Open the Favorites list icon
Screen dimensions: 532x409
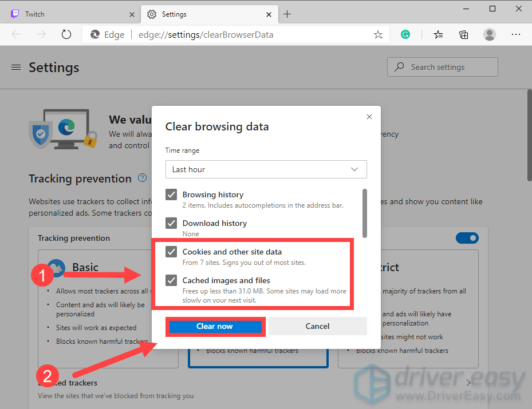[x=438, y=34]
